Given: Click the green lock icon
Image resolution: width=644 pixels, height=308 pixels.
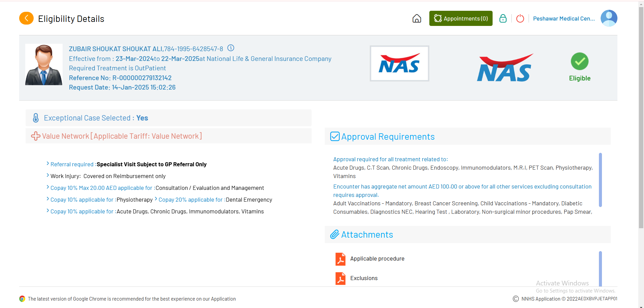Looking at the screenshot, I should [503, 19].
